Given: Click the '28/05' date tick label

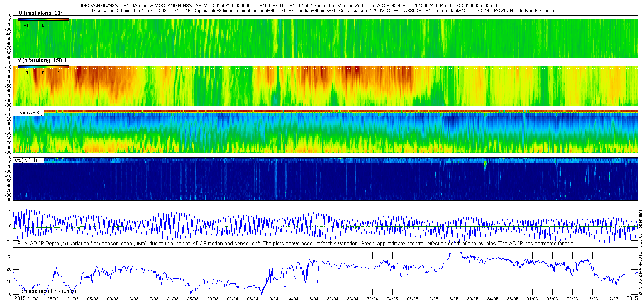Looking at the screenshot, I should click(512, 299).
